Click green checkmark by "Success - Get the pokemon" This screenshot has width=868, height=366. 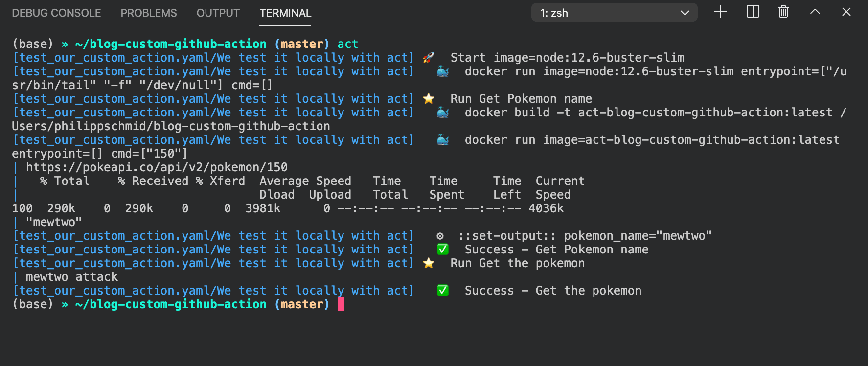click(x=443, y=291)
